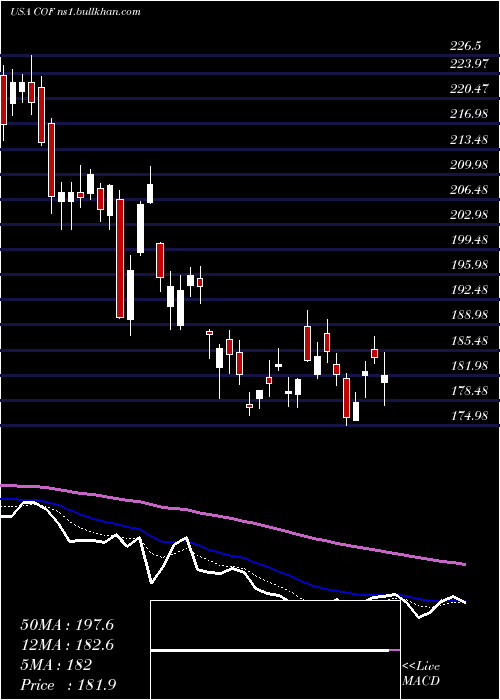The image size is (500, 700).
Task: Click the last white candlestick on the right
Action: tap(384, 379)
